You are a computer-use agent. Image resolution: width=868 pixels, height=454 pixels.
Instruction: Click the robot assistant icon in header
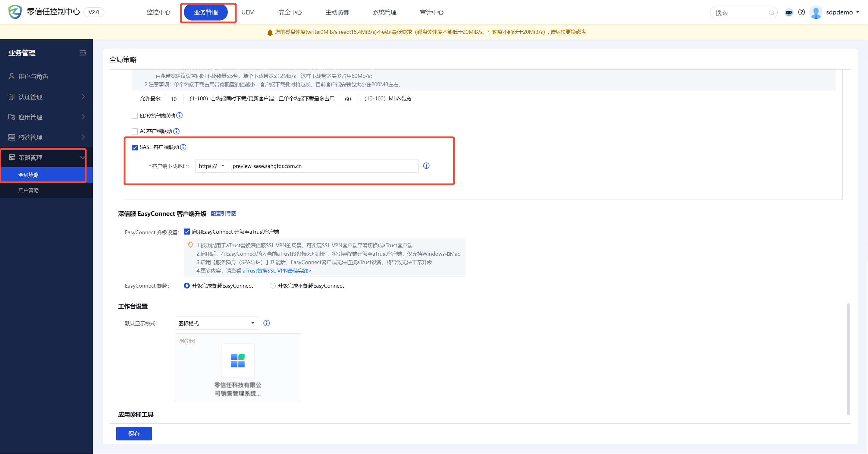tap(789, 12)
